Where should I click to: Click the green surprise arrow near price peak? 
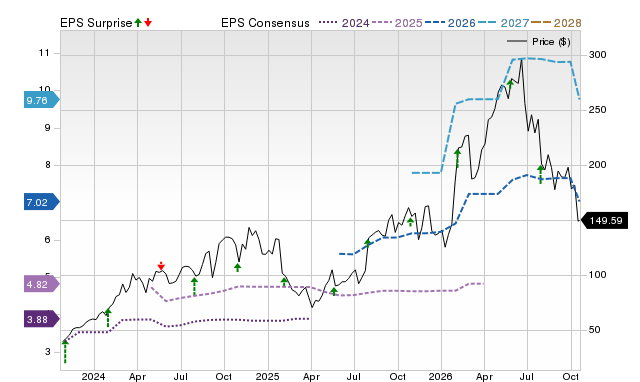coord(510,84)
